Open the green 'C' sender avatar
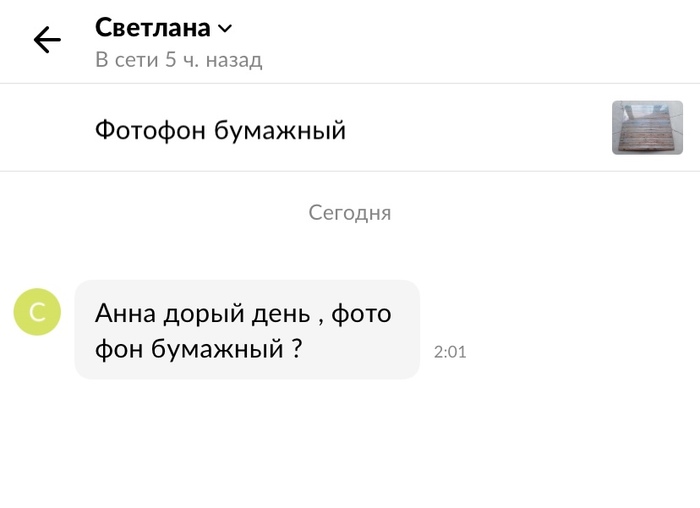The image size is (700, 508). click(38, 312)
